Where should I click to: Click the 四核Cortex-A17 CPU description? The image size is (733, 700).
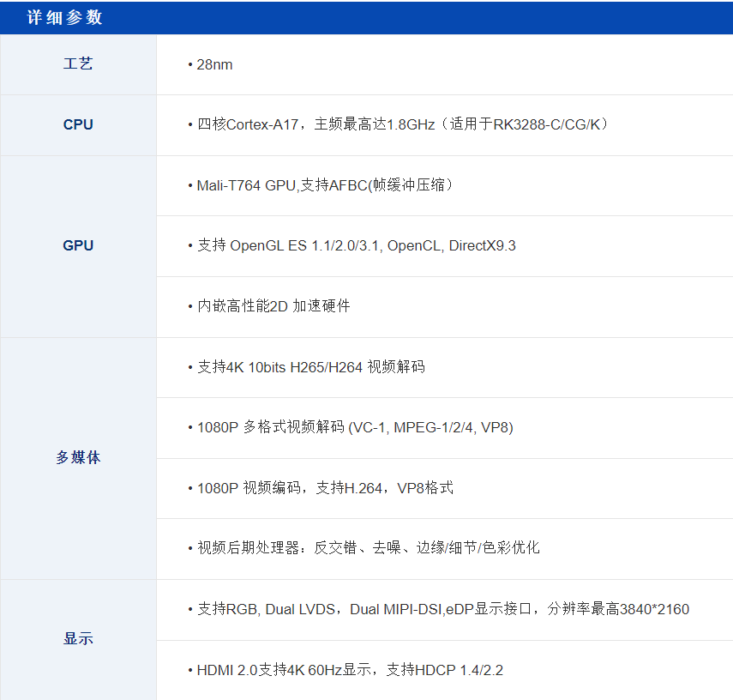pyautogui.click(x=402, y=124)
